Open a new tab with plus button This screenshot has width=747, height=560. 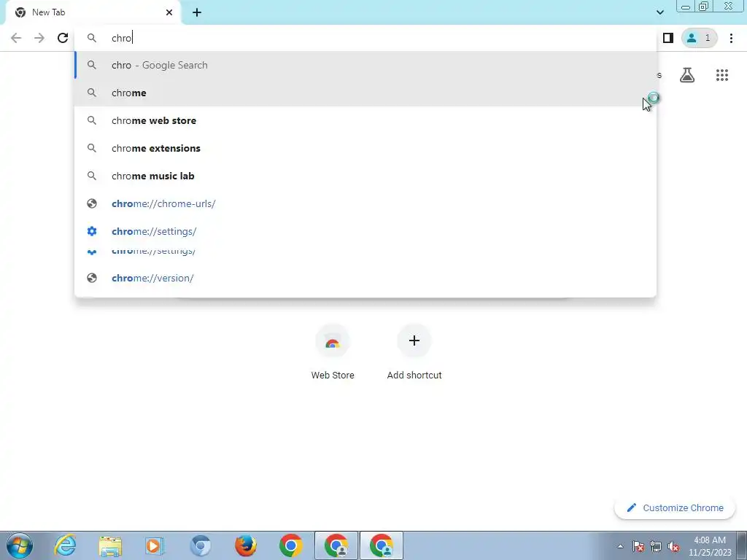tap(197, 12)
